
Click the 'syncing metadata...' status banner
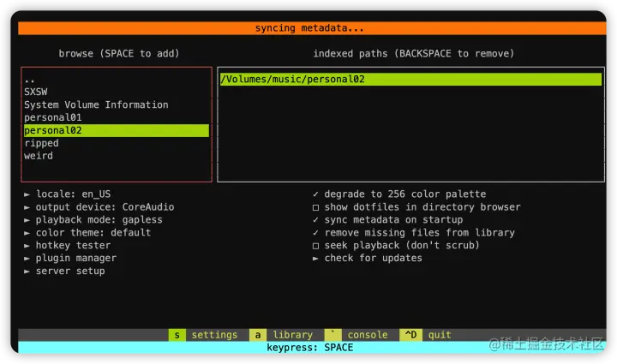pyautogui.click(x=312, y=28)
